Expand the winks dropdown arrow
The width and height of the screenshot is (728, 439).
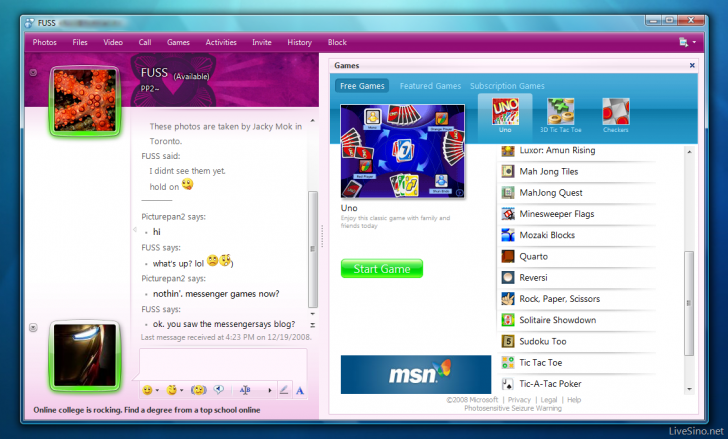click(x=182, y=390)
